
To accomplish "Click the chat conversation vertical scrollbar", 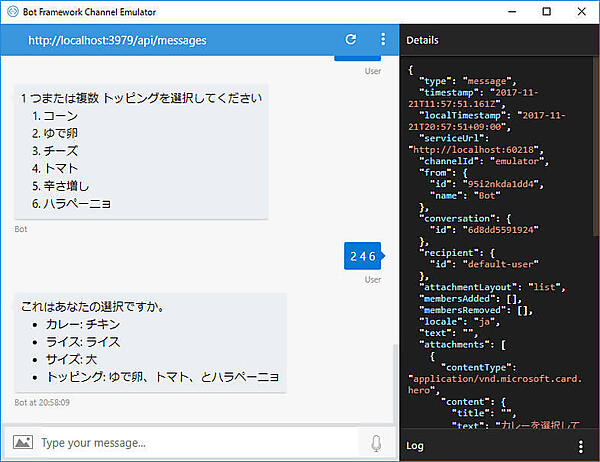I will [397, 380].
